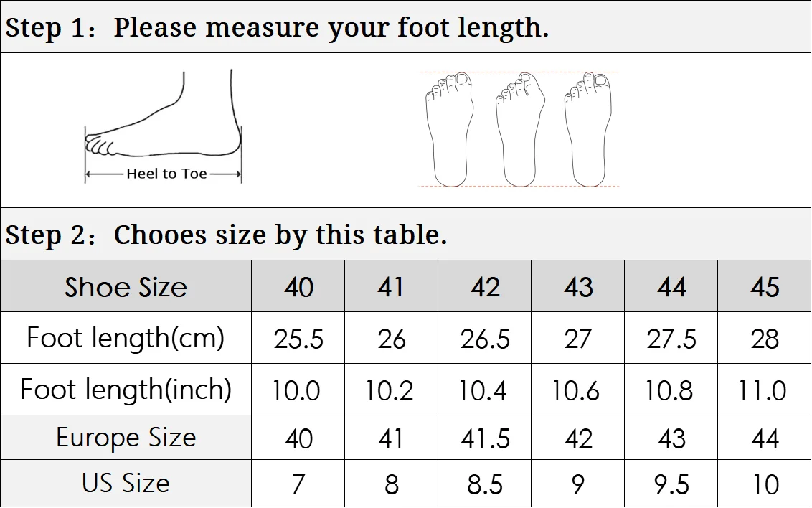Click the Europe Size row label
Viewport: 812px width, 508px height.
(x=126, y=438)
